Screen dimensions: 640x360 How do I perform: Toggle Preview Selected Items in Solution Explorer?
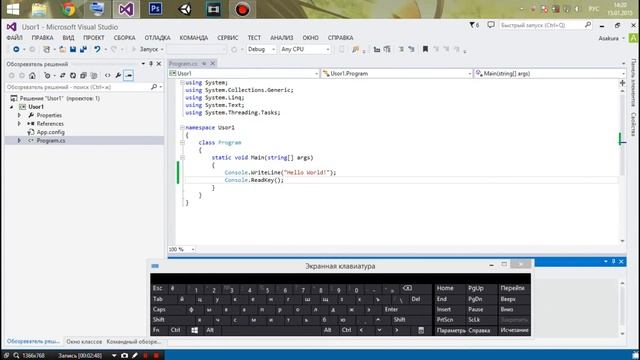(129, 76)
